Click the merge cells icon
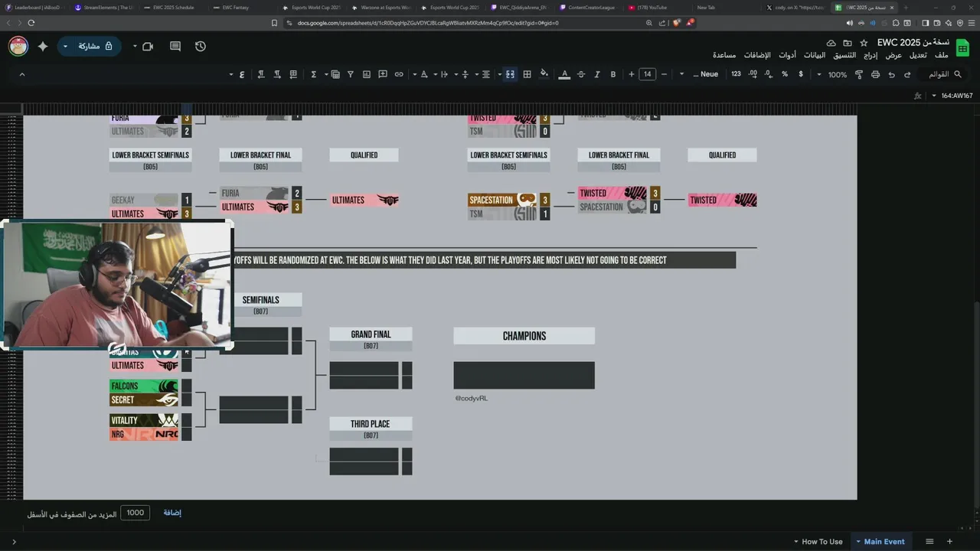Image resolution: width=980 pixels, height=551 pixels. [x=510, y=74]
